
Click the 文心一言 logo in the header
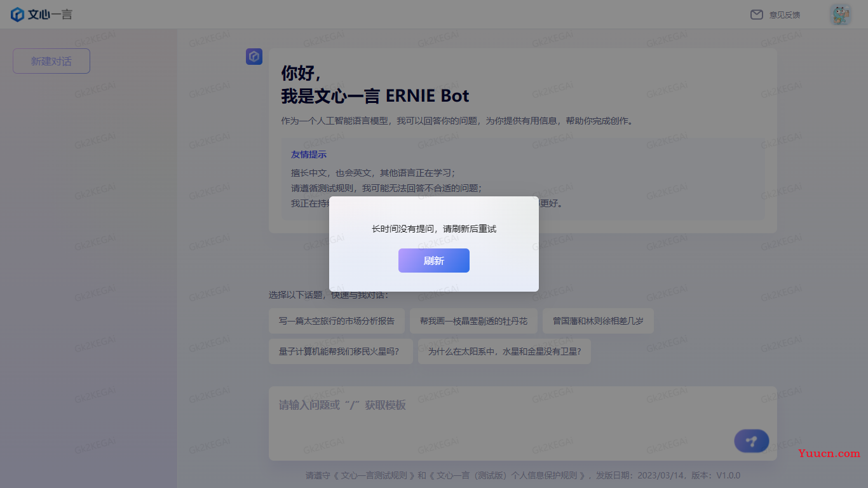point(41,15)
